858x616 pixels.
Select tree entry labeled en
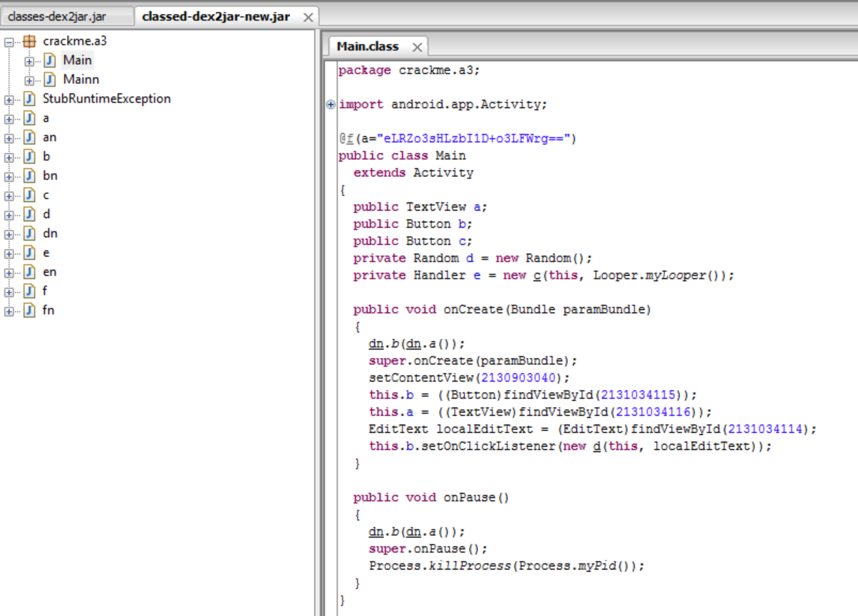[49, 272]
